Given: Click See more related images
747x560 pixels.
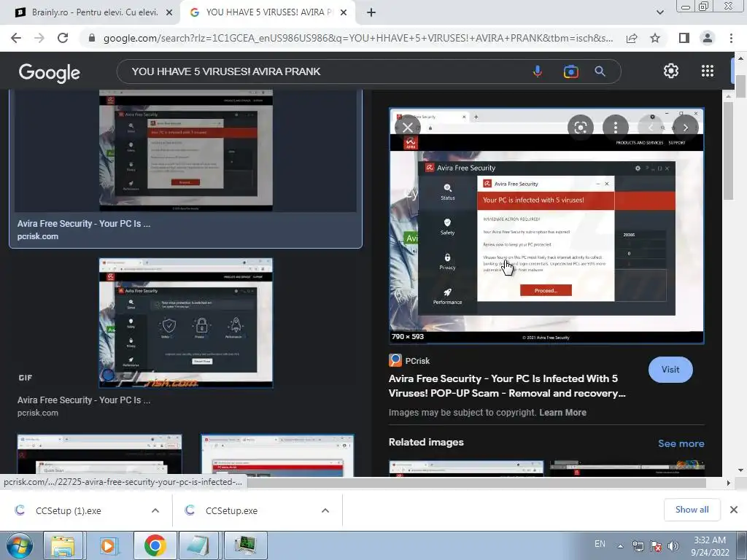Looking at the screenshot, I should coord(681,443).
